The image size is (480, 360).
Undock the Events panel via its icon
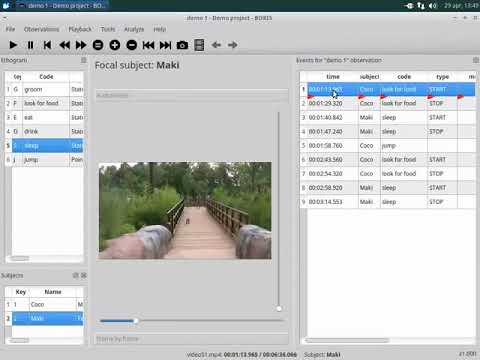[476, 60]
